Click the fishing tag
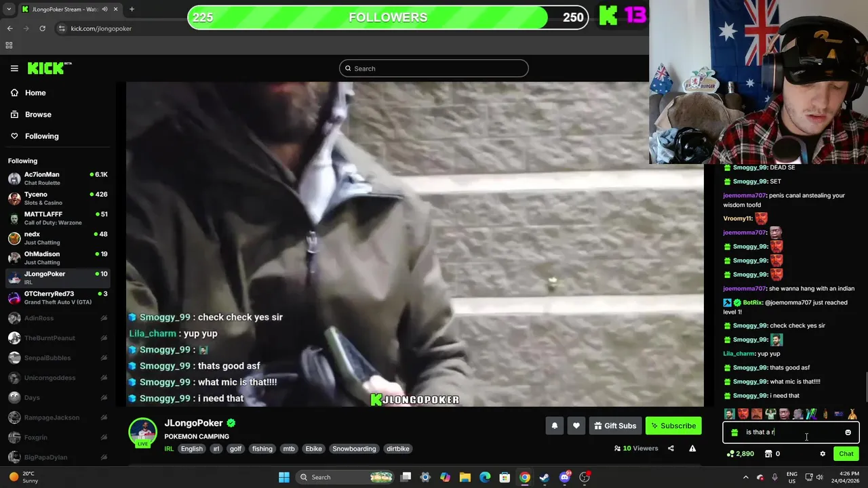The width and height of the screenshot is (868, 488). 262,449
